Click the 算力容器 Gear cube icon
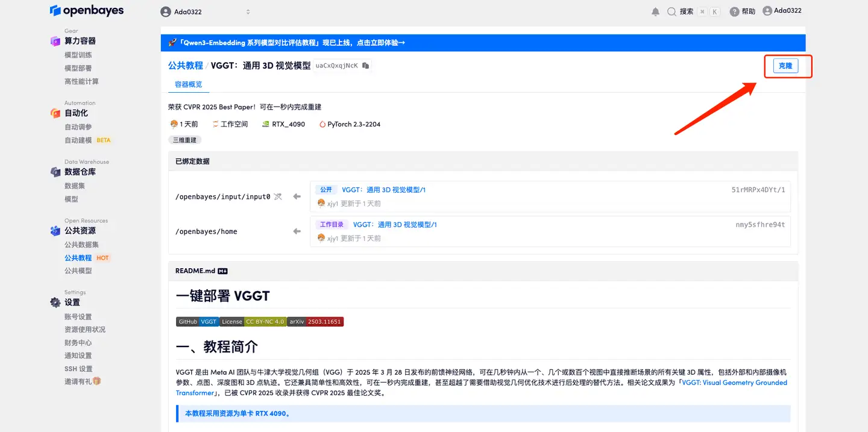The image size is (868, 432). pyautogui.click(x=55, y=41)
